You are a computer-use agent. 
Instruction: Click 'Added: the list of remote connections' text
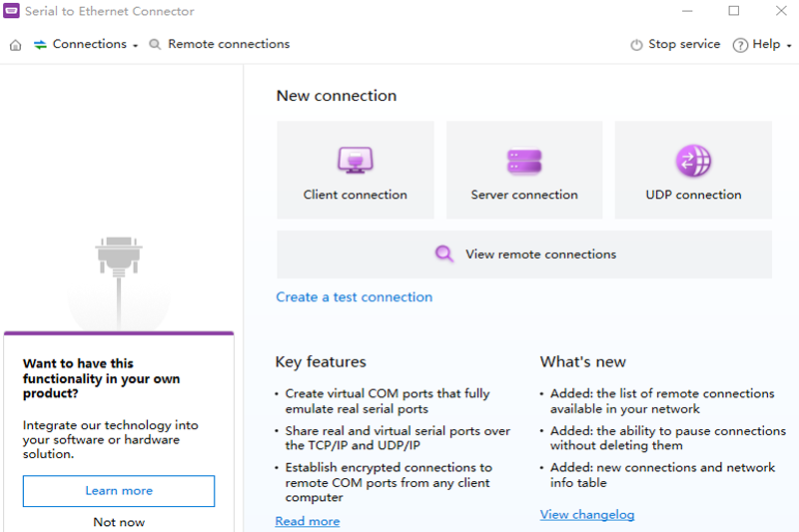(x=662, y=393)
